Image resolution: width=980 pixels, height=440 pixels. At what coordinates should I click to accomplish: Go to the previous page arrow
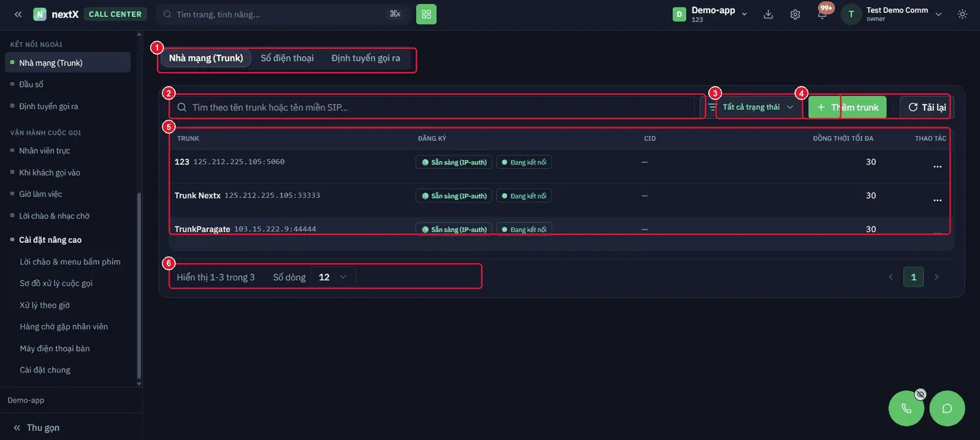pos(890,277)
